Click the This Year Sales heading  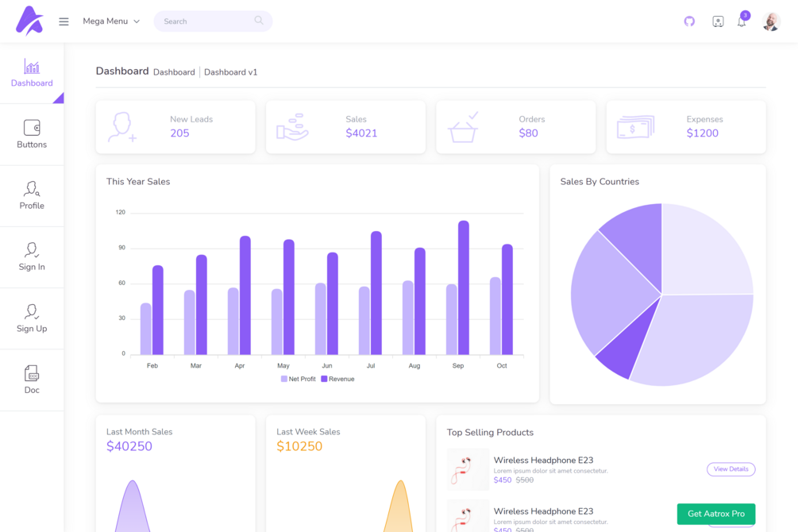coord(138,182)
